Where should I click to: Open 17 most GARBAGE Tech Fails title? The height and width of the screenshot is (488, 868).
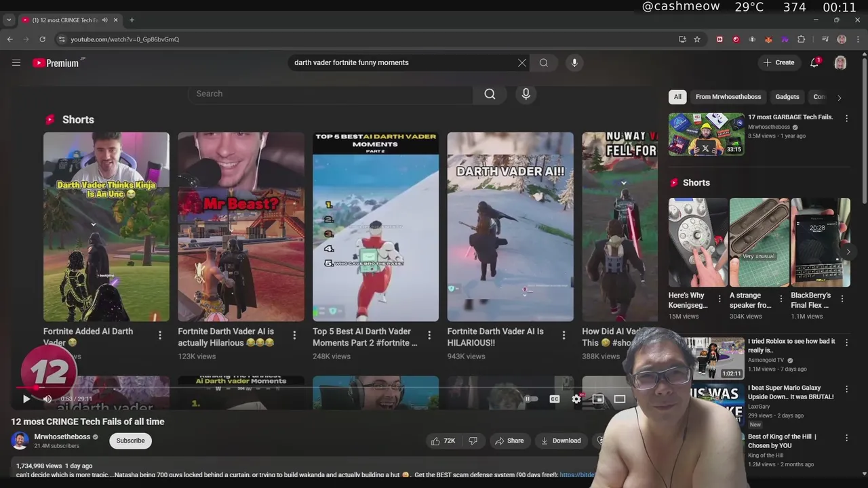pos(790,117)
